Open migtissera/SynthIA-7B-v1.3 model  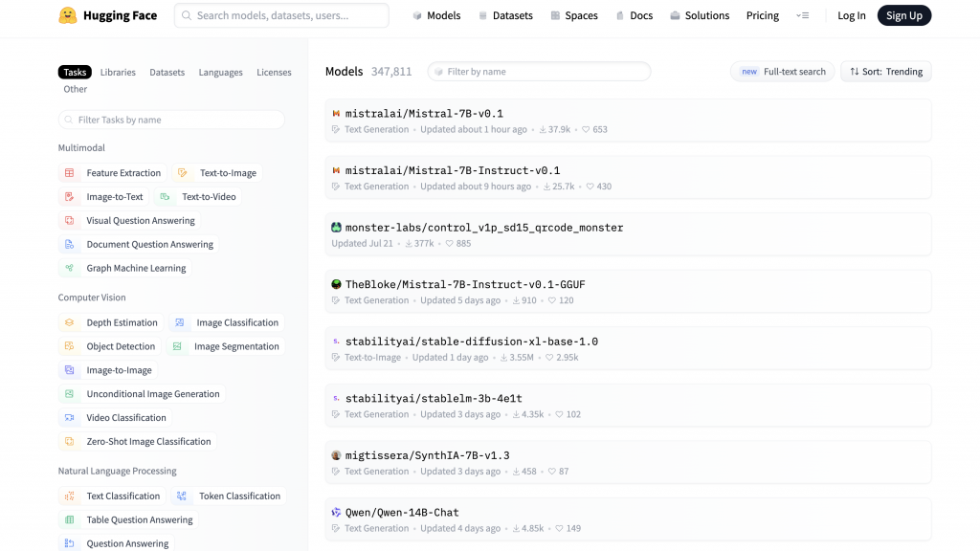click(x=628, y=462)
